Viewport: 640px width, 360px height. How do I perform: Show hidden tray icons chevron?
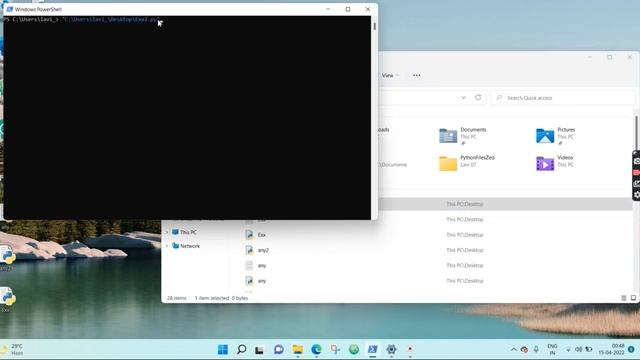click(513, 349)
